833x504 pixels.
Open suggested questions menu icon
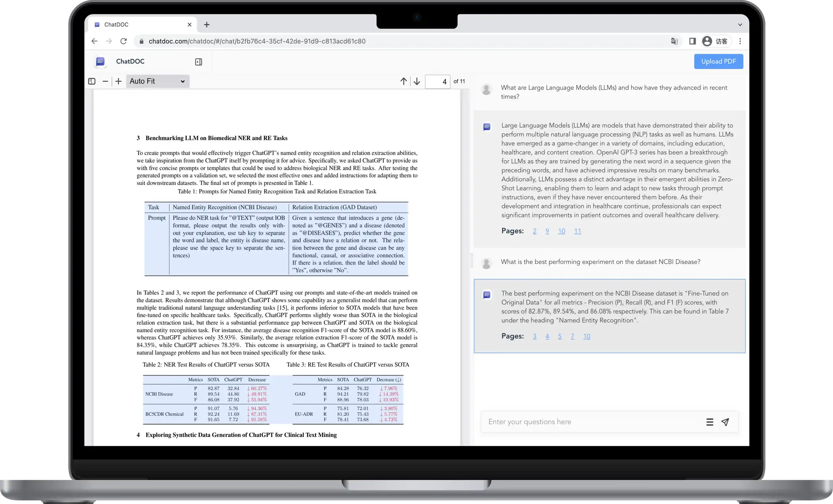tap(710, 422)
